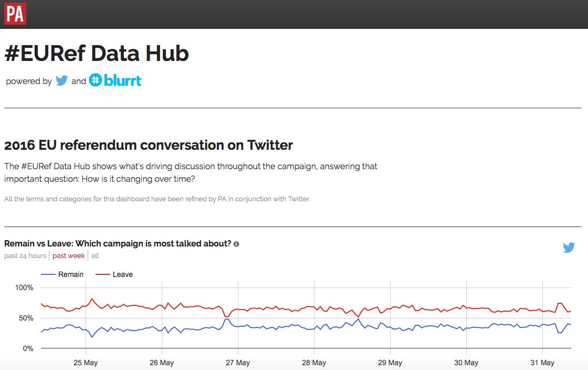The height and width of the screenshot is (370, 588).
Task: Click the PA logo in header
Action: pyautogui.click(x=15, y=14)
